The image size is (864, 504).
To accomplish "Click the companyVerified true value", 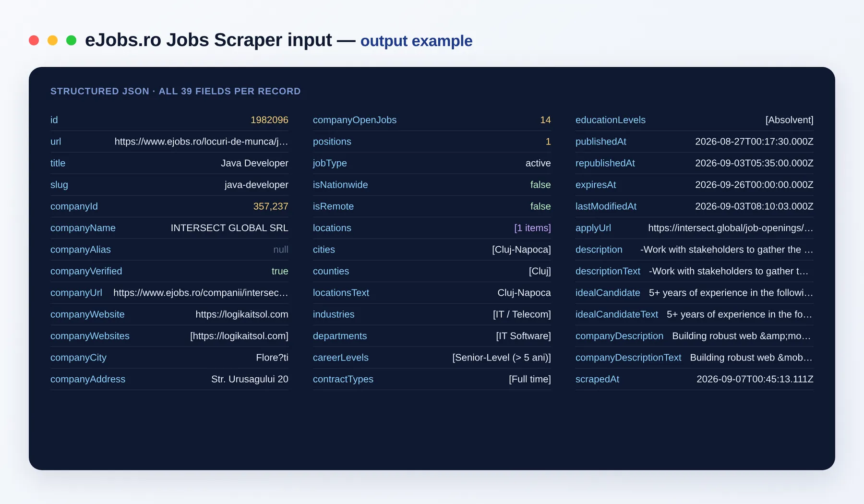I will tap(280, 271).
